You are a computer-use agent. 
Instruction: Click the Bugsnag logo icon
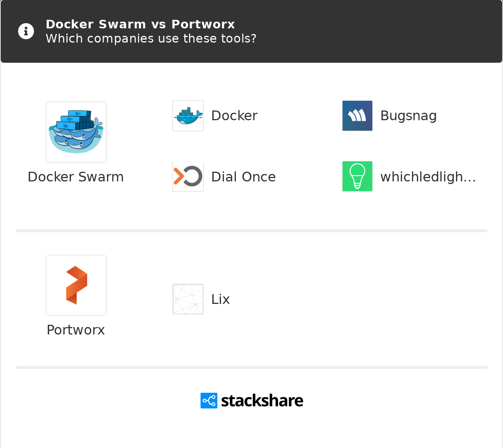357,116
